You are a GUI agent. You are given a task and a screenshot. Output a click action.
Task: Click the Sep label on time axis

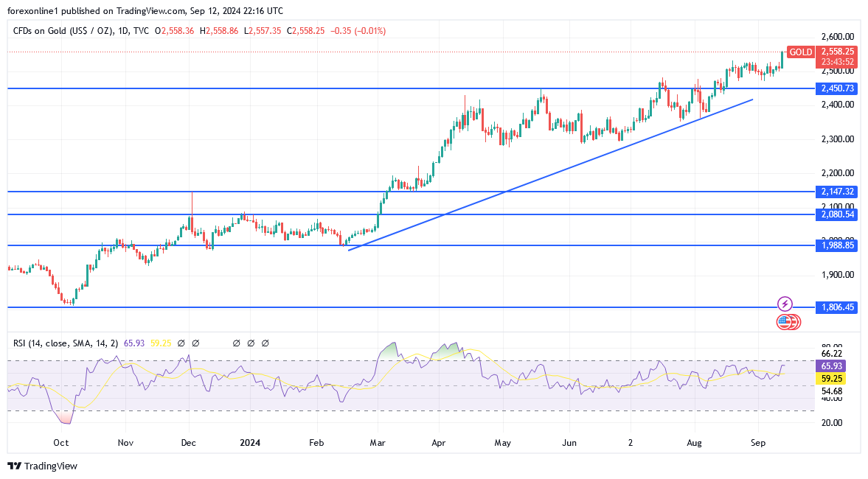[x=758, y=443]
